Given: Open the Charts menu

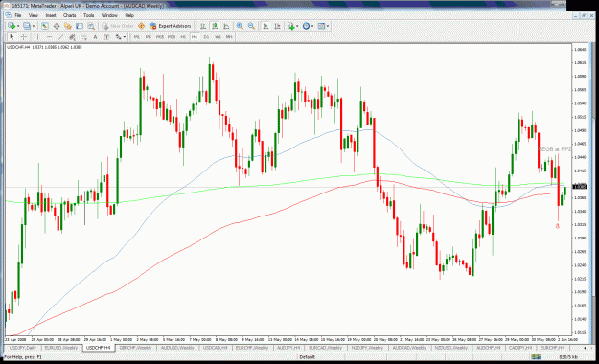Looking at the screenshot, I should click(70, 15).
